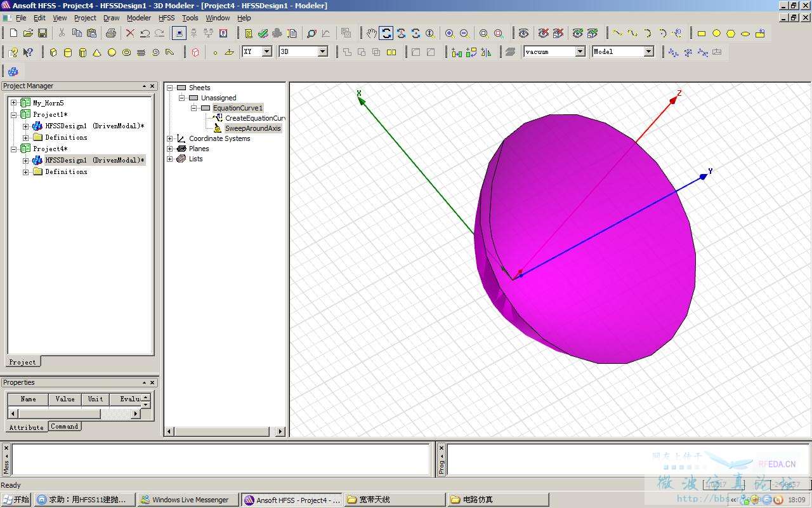The width and height of the screenshot is (812, 508).
Task: Click the Value column header
Action: [65, 399]
